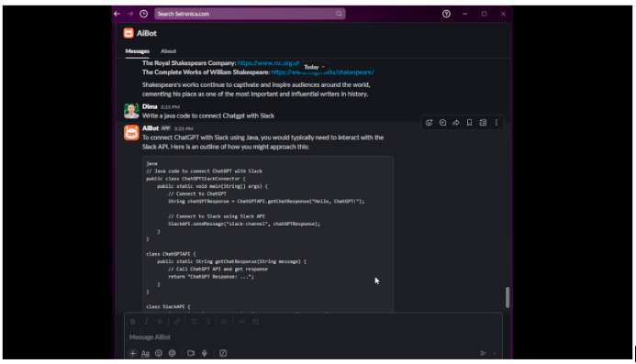Open the Today date dropdown
636x364 pixels.
coord(314,67)
